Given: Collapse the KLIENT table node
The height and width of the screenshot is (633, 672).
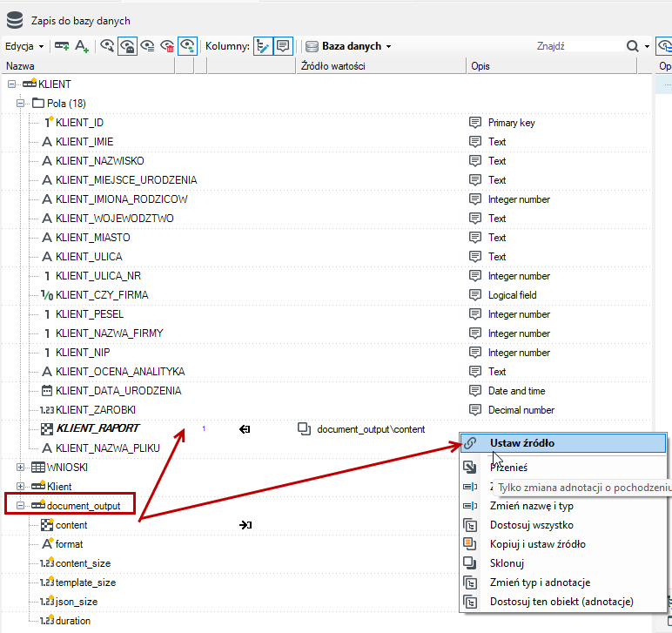Looking at the screenshot, I should 11,84.
